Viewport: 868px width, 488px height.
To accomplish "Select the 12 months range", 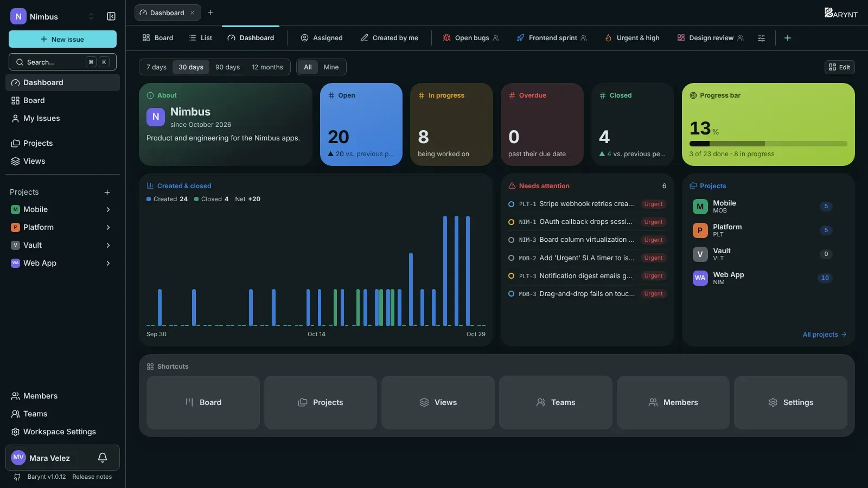I will (267, 67).
